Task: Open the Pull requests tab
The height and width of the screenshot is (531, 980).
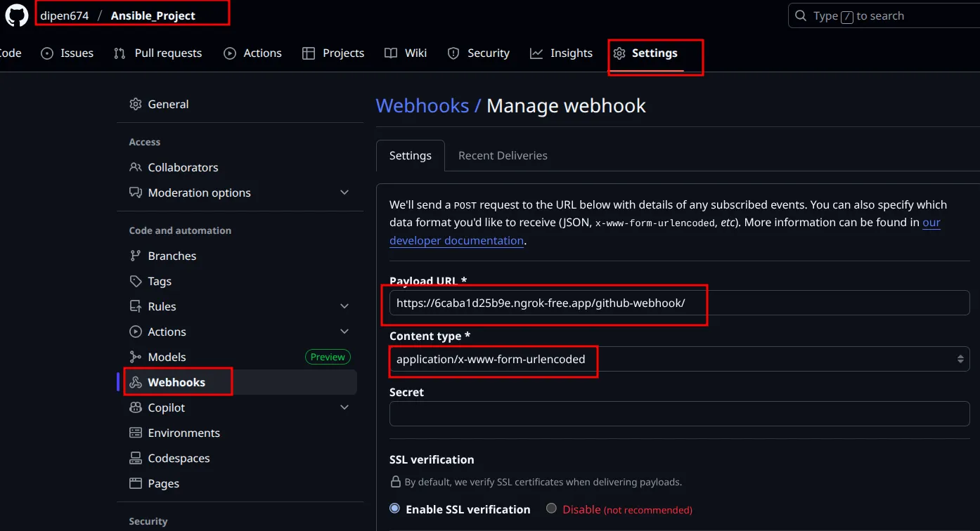Action: pos(158,53)
